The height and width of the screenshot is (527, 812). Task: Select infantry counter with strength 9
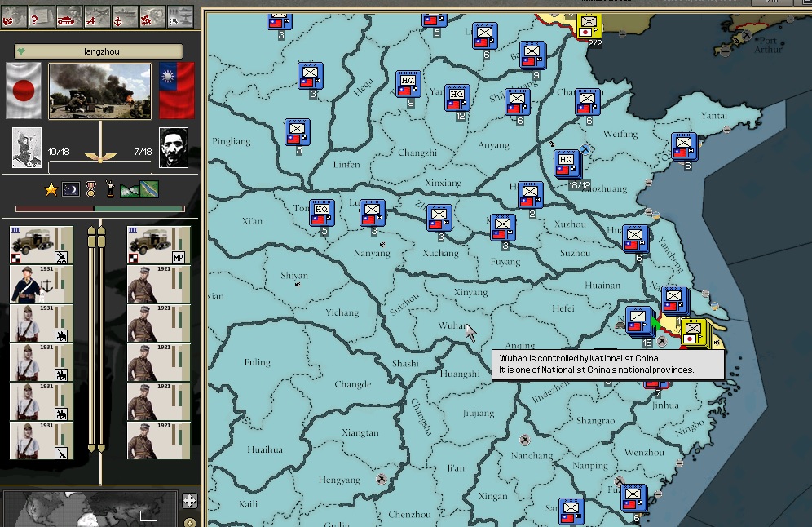pyautogui.click(x=532, y=55)
